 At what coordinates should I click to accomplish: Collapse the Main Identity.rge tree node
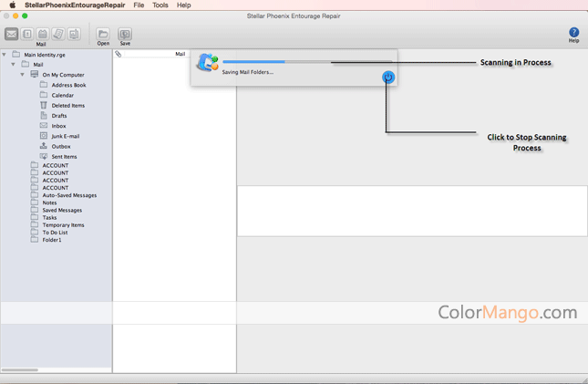tap(5, 55)
